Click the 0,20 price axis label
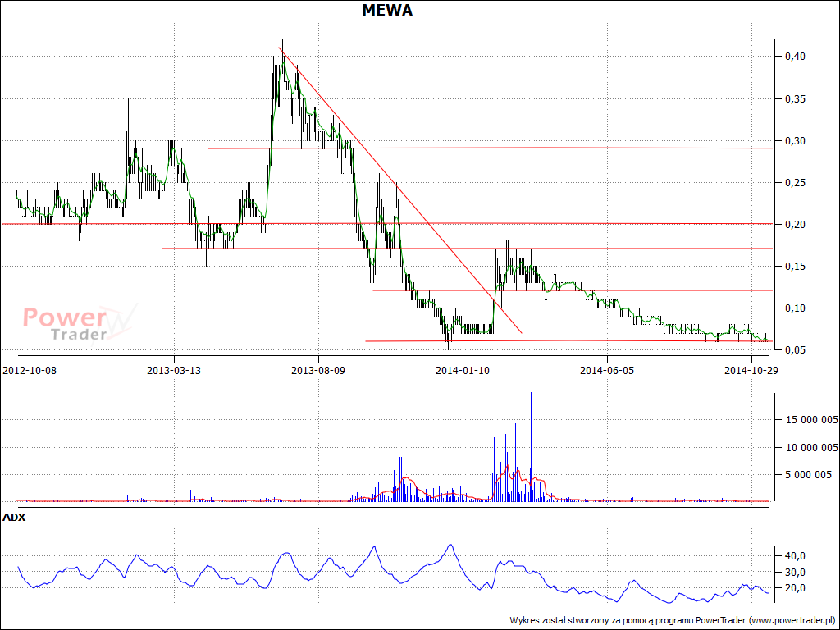 coord(796,225)
